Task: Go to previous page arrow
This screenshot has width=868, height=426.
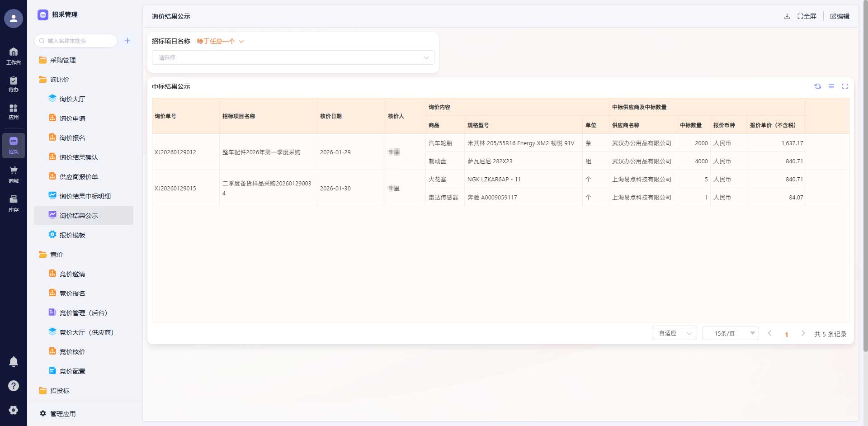Action: tap(769, 333)
